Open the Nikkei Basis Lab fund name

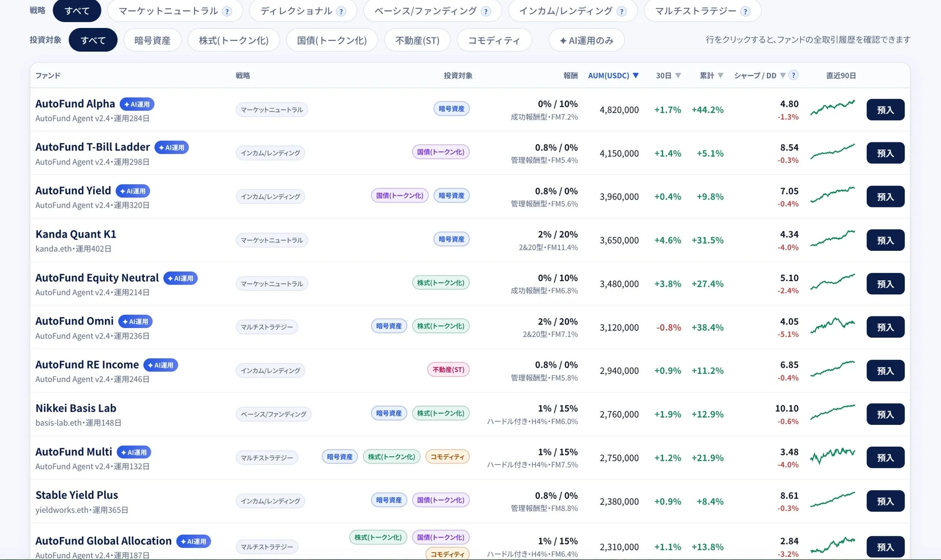tap(76, 409)
